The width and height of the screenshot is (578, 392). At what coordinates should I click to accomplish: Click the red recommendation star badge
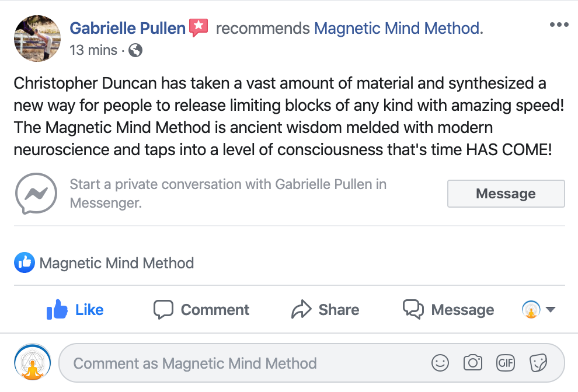click(x=199, y=27)
